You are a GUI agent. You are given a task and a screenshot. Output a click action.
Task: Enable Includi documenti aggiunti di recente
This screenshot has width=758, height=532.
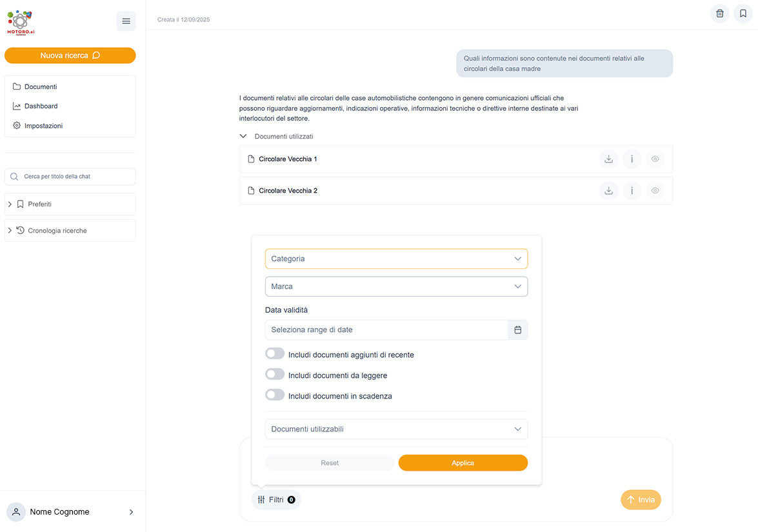click(x=275, y=354)
